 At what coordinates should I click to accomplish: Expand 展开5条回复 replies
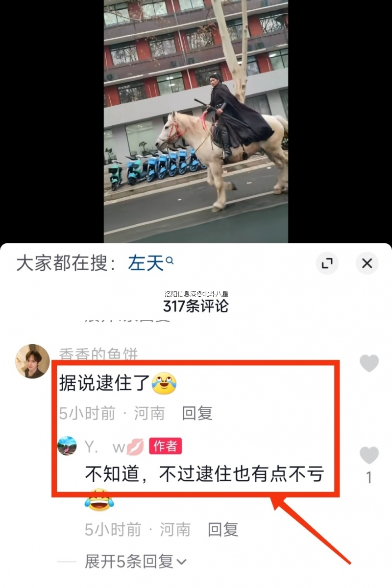[136, 562]
